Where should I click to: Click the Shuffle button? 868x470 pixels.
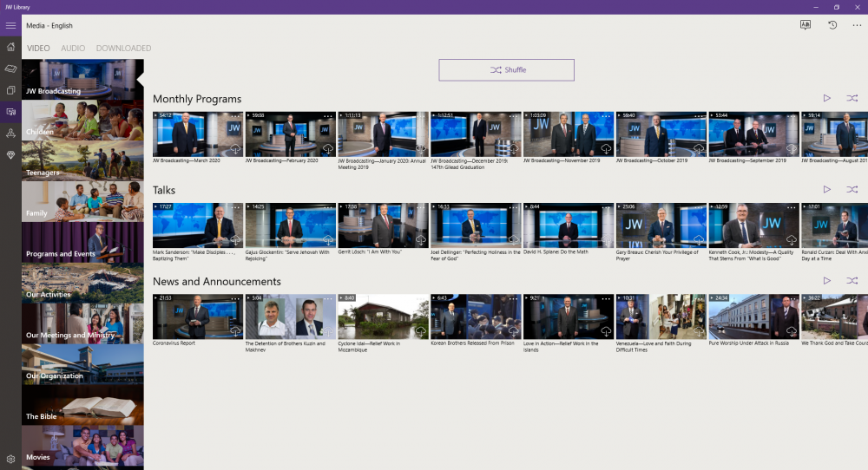point(506,70)
